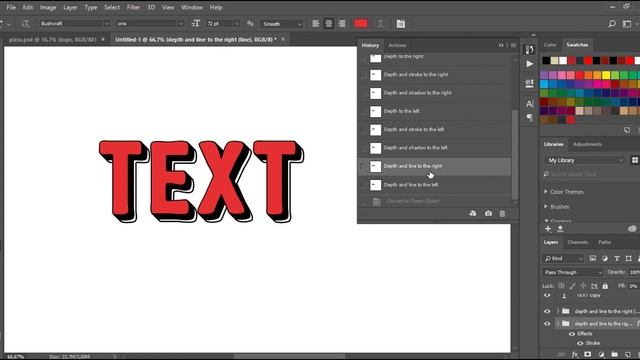The width and height of the screenshot is (640, 360).
Task: Open the Window menu
Action: pyautogui.click(x=192, y=7)
